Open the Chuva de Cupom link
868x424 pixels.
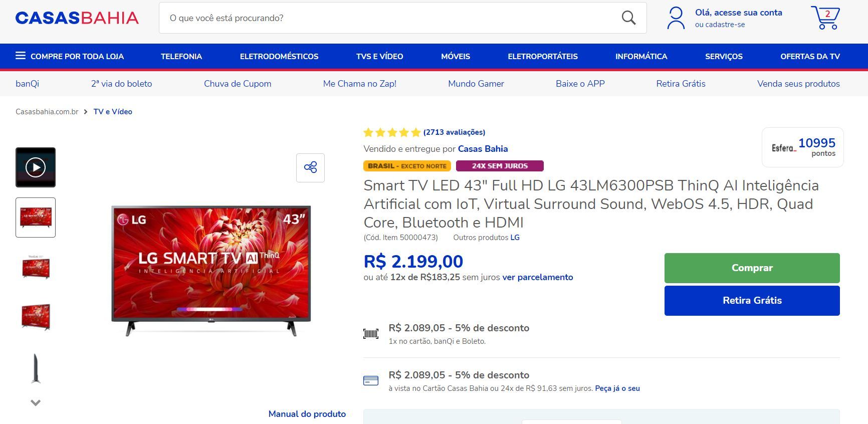click(238, 84)
